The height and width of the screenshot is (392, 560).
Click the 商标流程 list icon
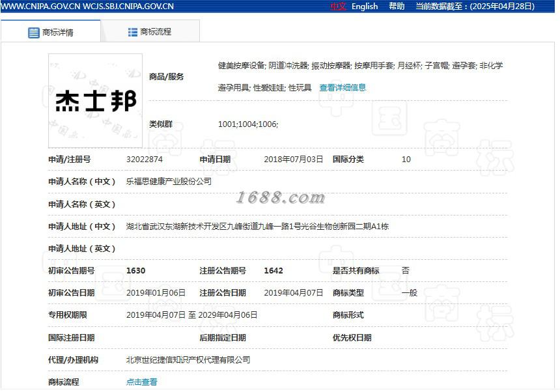click(132, 32)
